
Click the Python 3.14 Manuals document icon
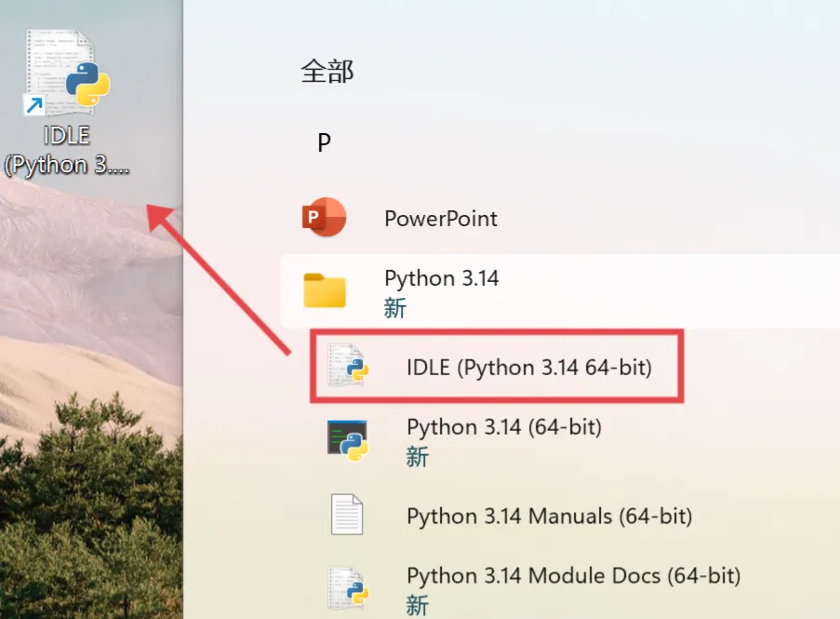point(347,515)
